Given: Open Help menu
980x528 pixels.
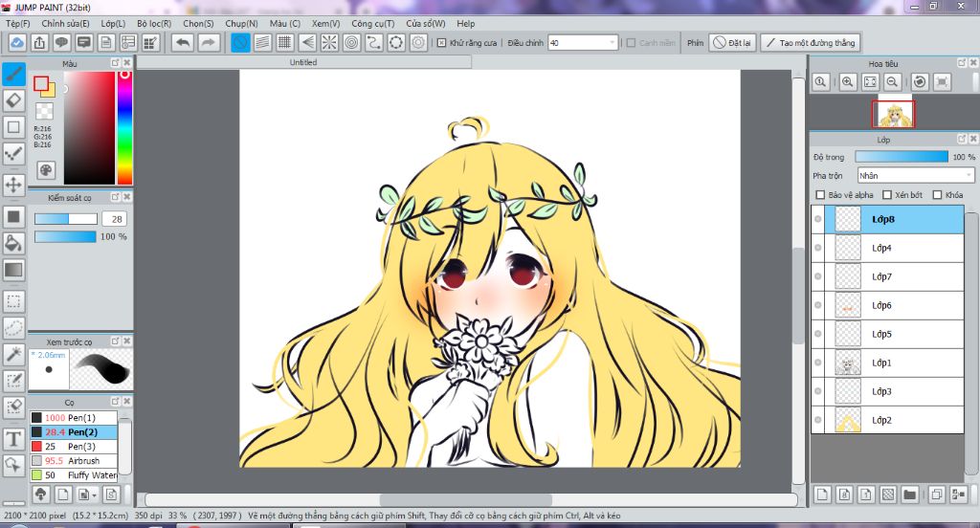Looking at the screenshot, I should tap(466, 23).
